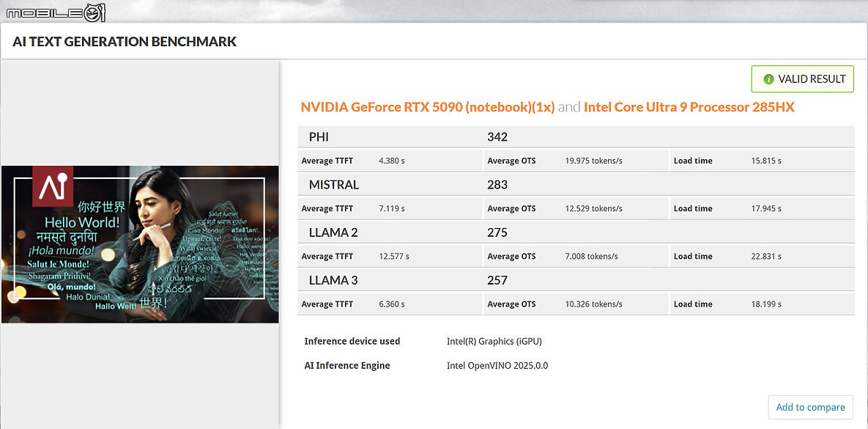The image size is (868, 429).
Task: Click the Inference device used label
Action: (352, 342)
